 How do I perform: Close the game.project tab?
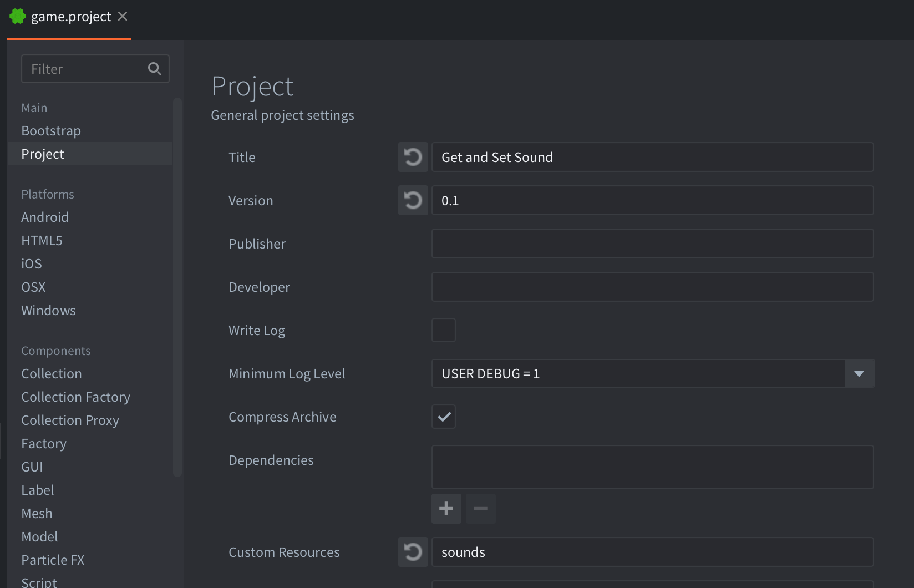pyautogui.click(x=123, y=17)
